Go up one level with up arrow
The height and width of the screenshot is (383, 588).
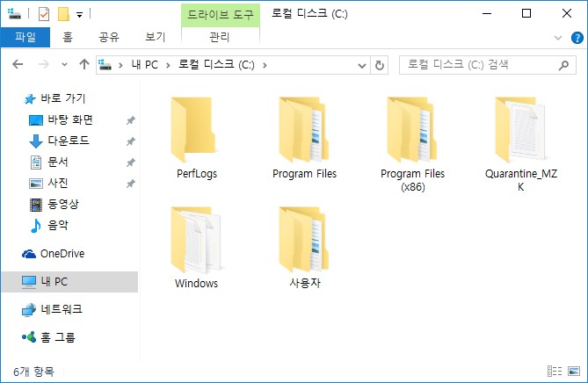84,64
